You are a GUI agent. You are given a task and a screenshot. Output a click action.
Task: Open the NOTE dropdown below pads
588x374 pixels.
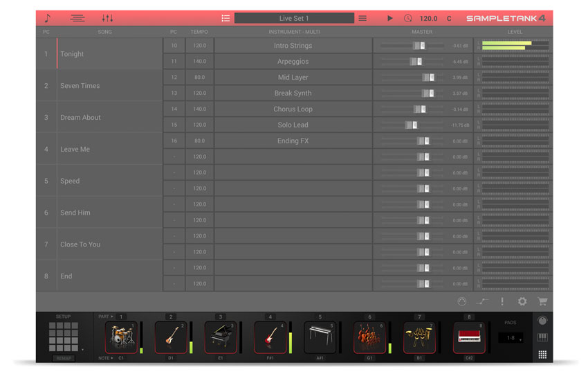coord(105,358)
